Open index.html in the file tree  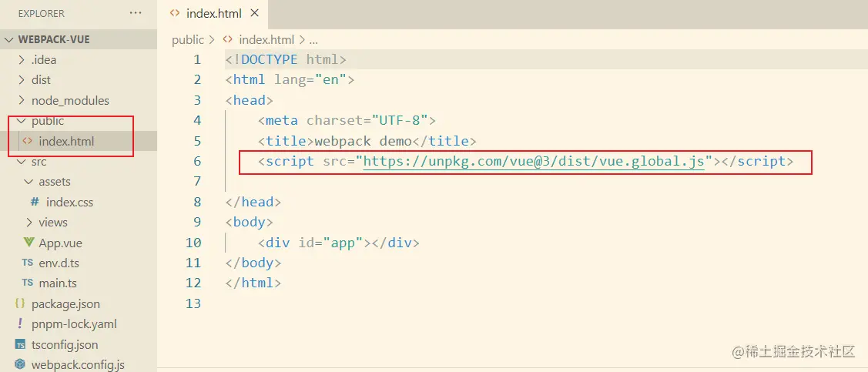[x=79, y=141]
